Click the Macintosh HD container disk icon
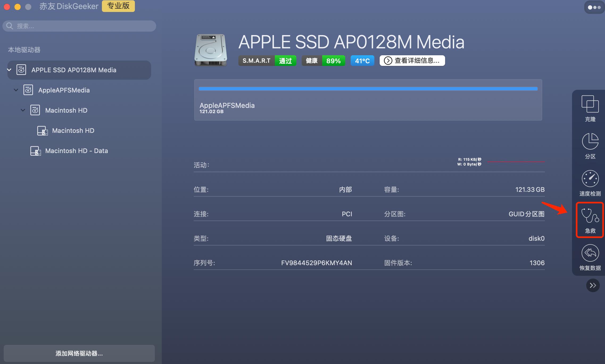Viewport: 605px width, 364px height. click(x=35, y=110)
